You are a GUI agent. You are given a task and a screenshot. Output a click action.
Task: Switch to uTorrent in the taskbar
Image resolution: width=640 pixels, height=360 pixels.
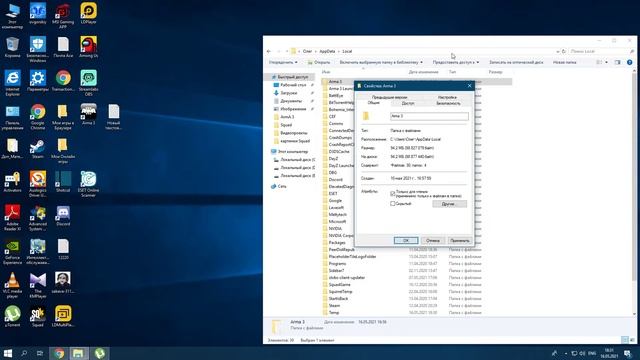(x=100, y=353)
